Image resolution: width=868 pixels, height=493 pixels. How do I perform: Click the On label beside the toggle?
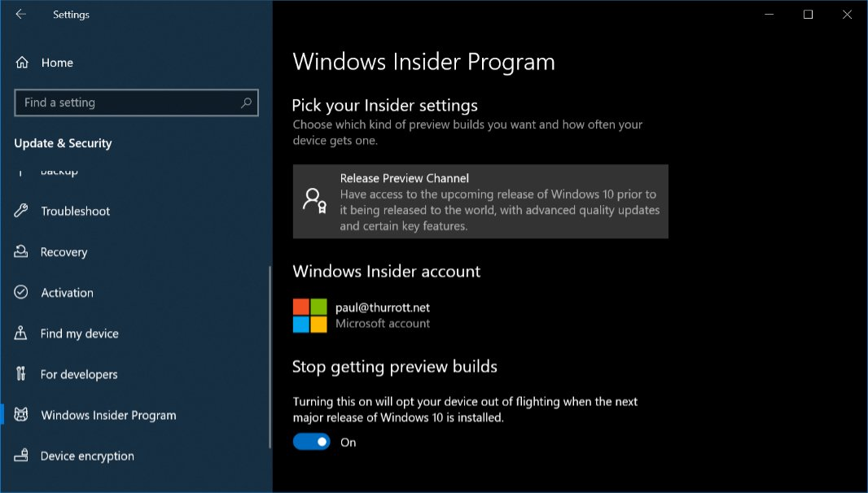349,442
